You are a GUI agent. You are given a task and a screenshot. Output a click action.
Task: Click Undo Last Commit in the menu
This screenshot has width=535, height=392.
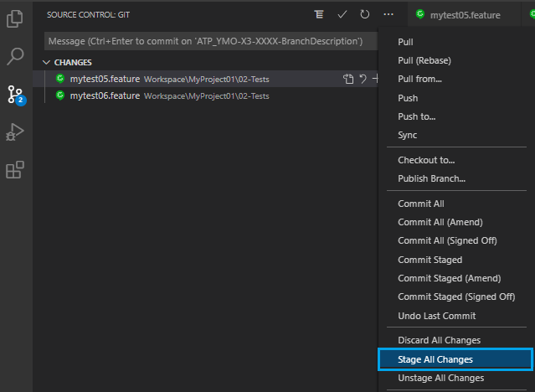[436, 316]
